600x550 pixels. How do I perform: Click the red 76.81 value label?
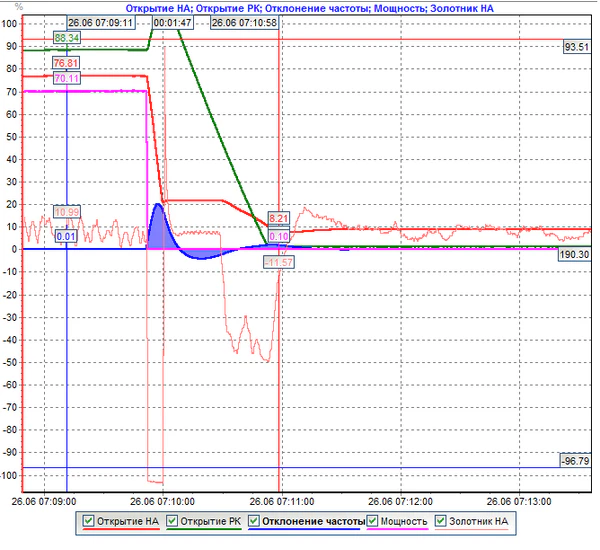[67, 63]
